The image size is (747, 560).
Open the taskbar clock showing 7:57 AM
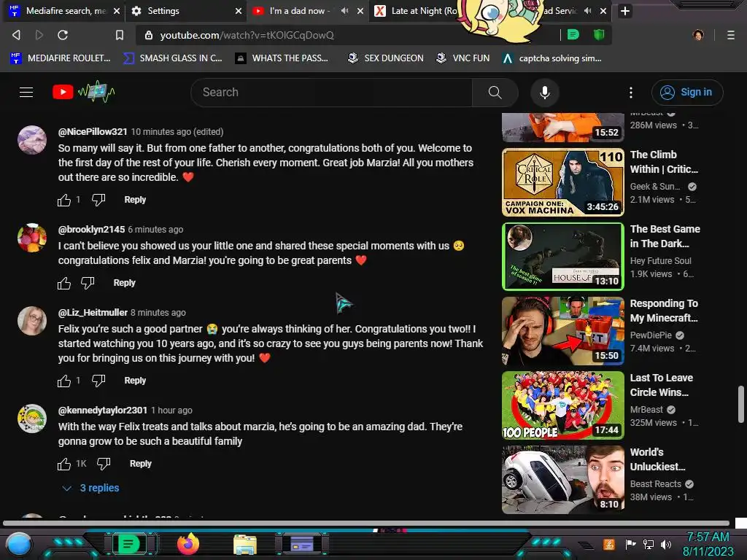[x=708, y=544]
